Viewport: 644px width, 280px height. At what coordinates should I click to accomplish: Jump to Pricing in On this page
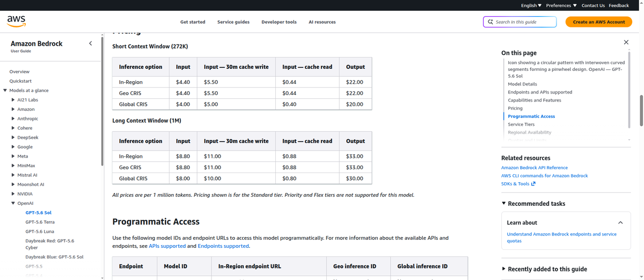pos(515,109)
